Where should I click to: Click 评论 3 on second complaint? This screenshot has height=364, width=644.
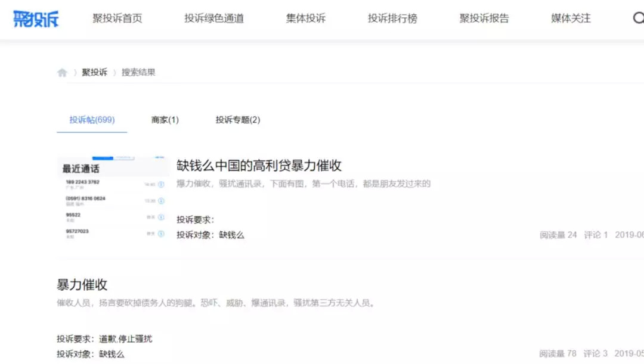point(596,354)
